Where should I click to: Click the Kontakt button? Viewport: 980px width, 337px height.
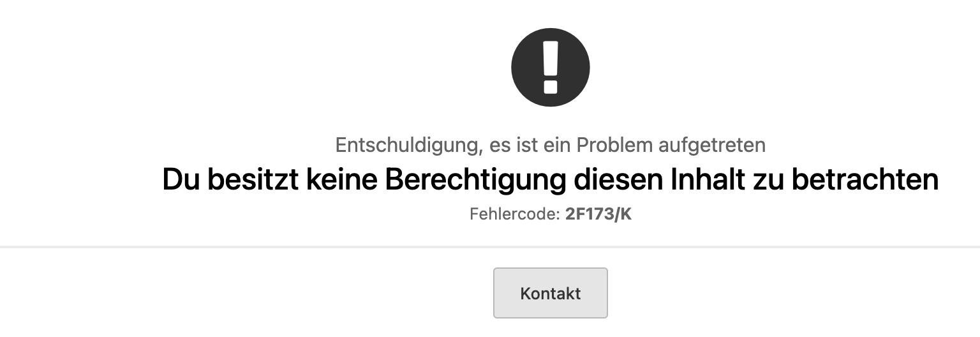(550, 293)
